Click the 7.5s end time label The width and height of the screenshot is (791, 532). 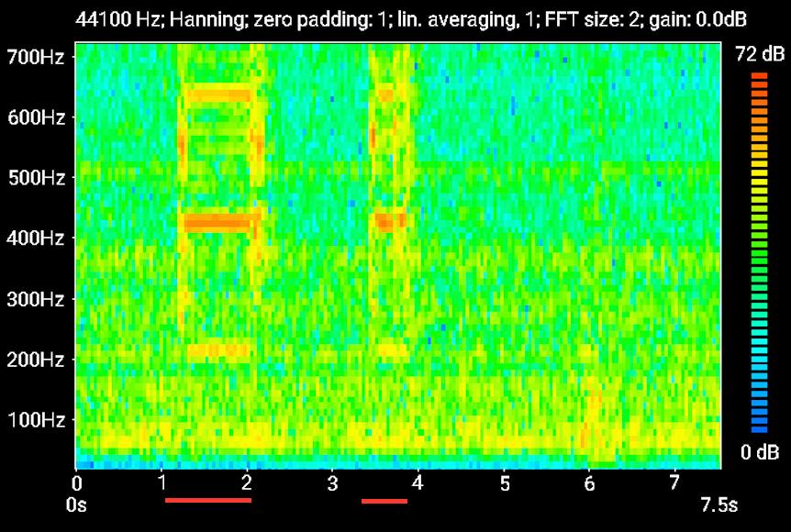(719, 504)
